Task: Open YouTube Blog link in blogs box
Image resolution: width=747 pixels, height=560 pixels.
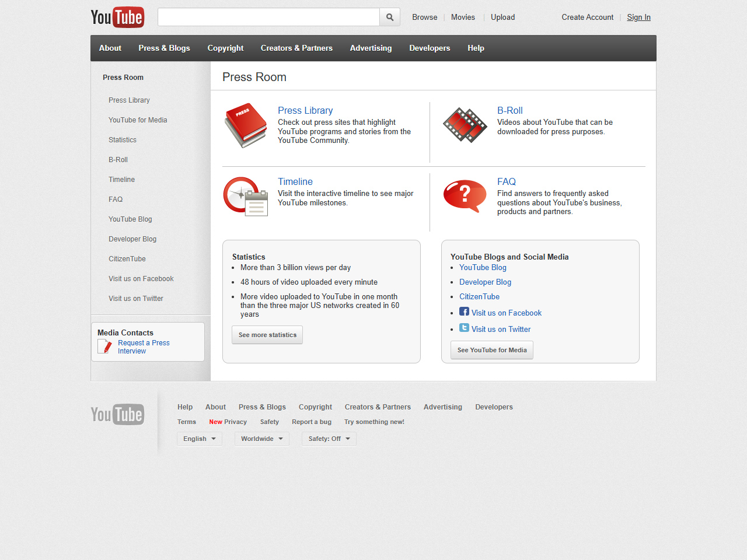Action: coord(483,267)
